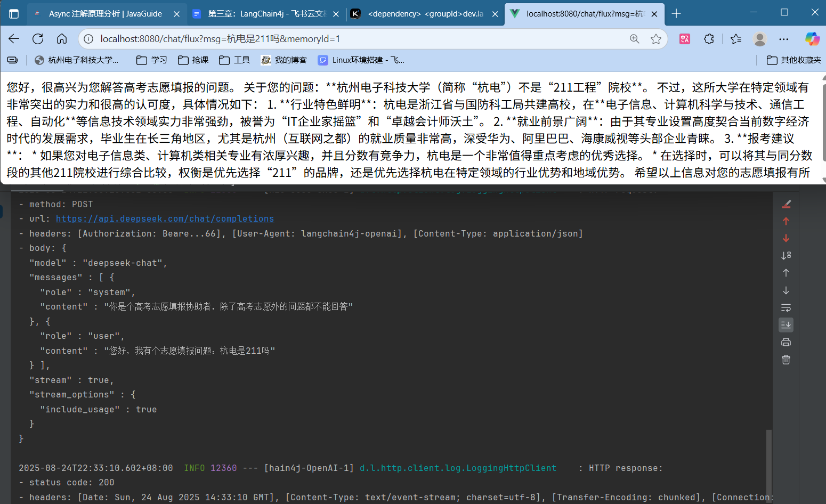Open the tab actions menu icon

pyautogui.click(x=14, y=14)
